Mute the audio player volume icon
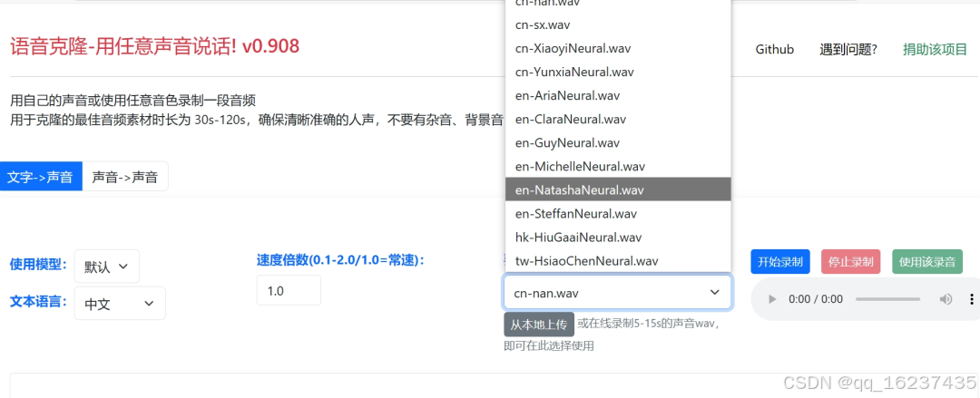 click(x=946, y=299)
